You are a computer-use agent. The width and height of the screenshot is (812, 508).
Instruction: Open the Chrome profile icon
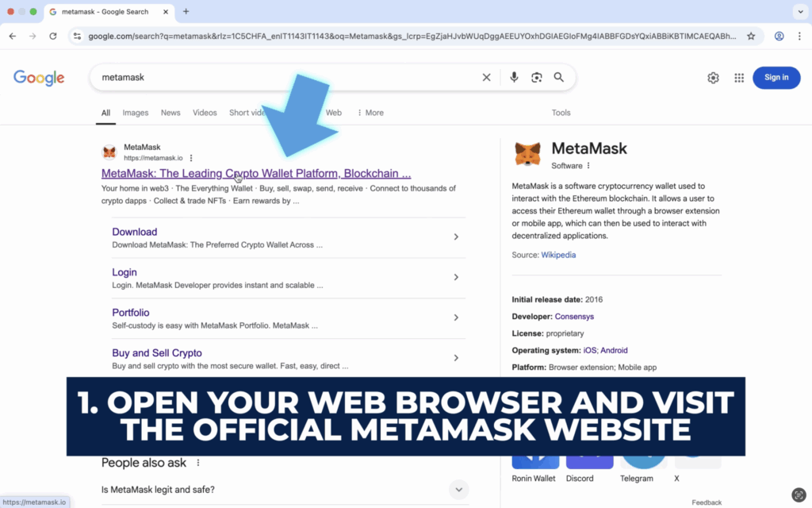click(x=779, y=37)
